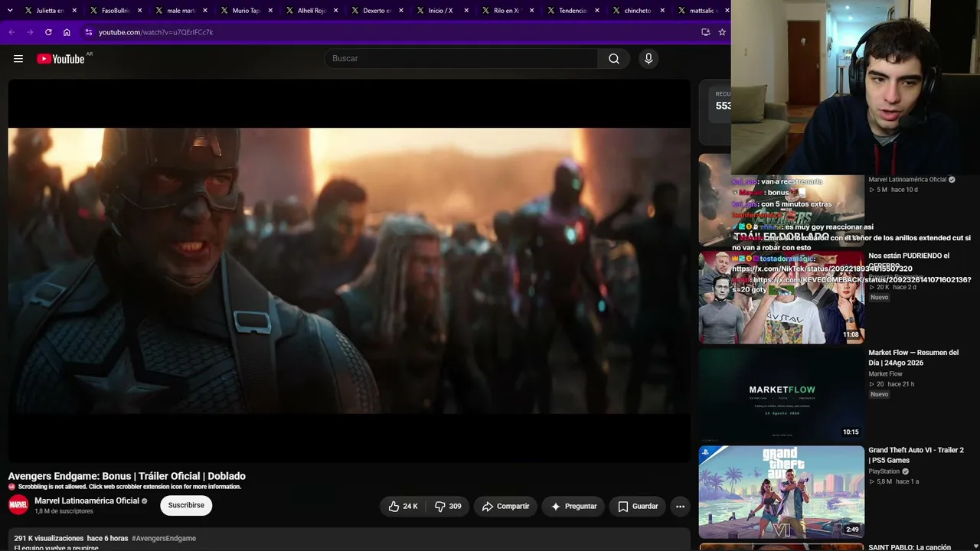This screenshot has height=551, width=980.
Task: Open Market Flow — Resumen del Día title
Action: 913,357
